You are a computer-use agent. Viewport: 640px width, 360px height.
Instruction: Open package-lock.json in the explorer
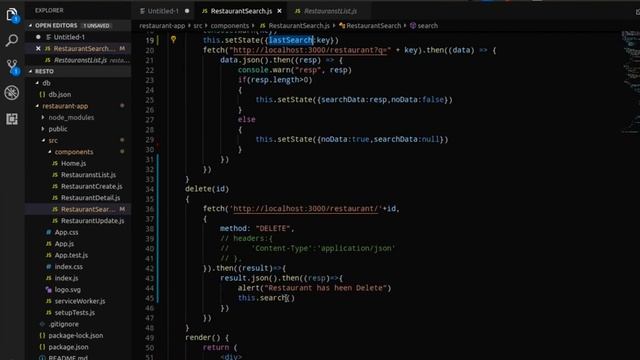pyautogui.click(x=75, y=335)
